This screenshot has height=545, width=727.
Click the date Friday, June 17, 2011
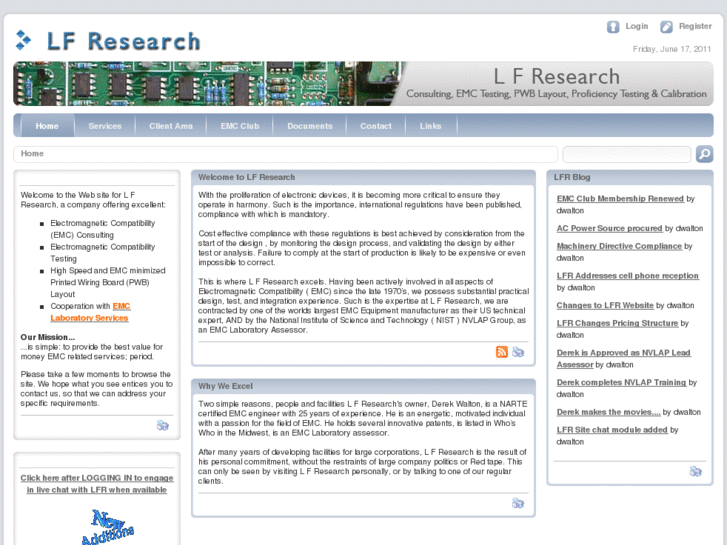coord(672,49)
